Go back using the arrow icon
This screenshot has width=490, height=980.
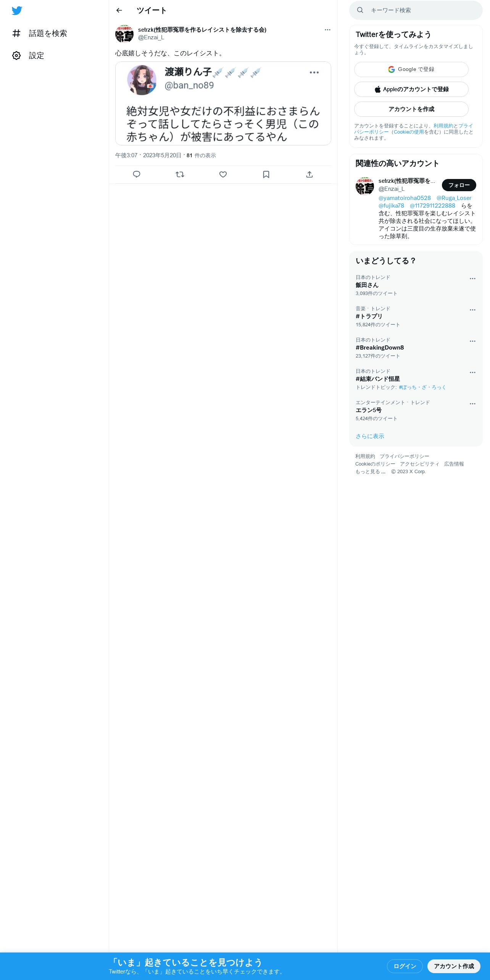(x=119, y=10)
